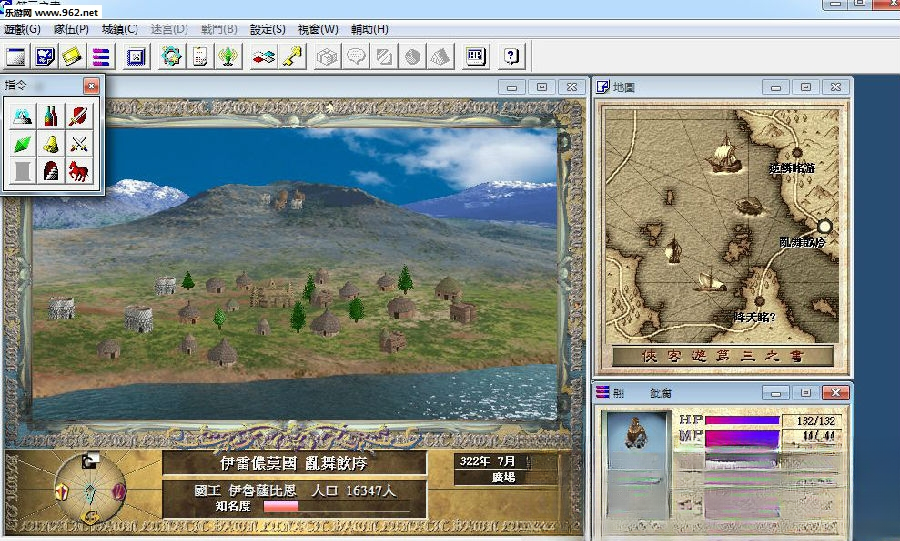
Task: Click the golden S emblem on compass
Action: click(91, 518)
